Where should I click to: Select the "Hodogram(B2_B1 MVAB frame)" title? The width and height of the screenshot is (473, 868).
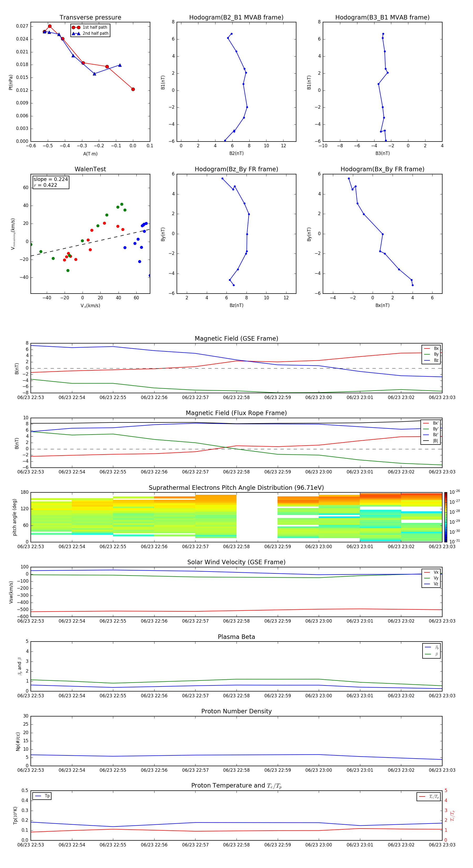pos(236,18)
